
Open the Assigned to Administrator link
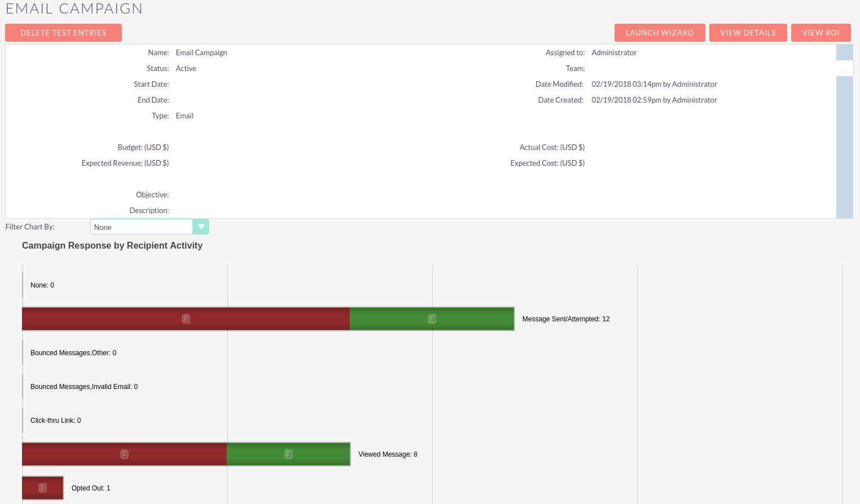[614, 52]
